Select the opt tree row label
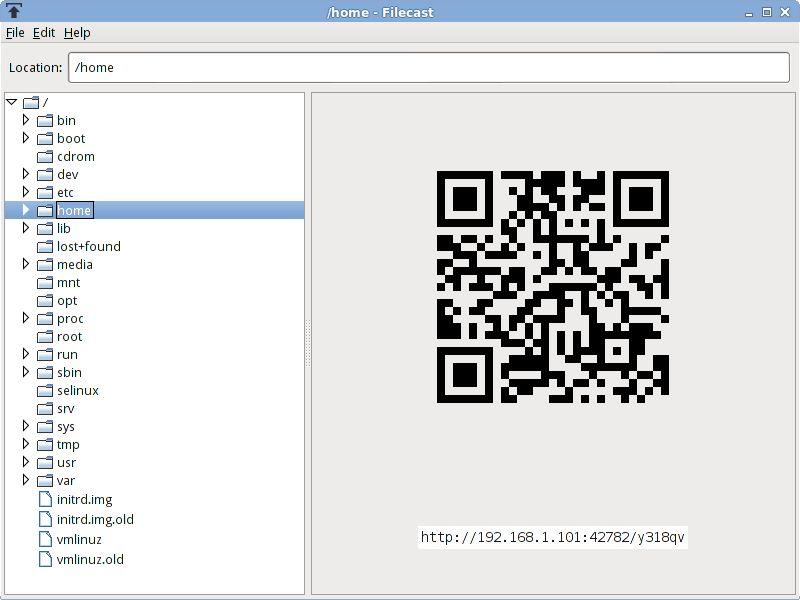800x600 pixels. (x=67, y=301)
